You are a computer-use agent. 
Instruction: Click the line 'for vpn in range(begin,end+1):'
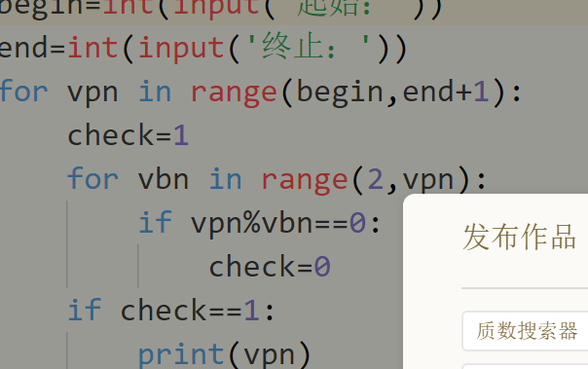click(261, 92)
